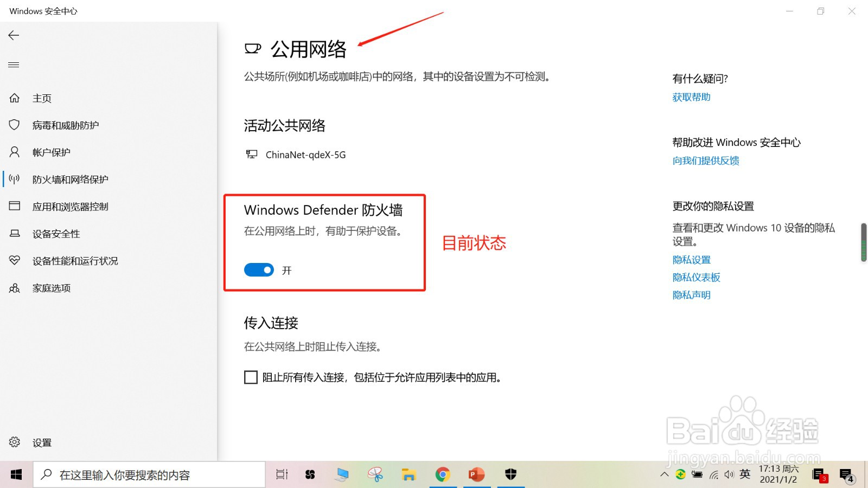This screenshot has width=868, height=488.
Task: Turn off the Windows Defender 防火墙 switch
Action: [x=259, y=269]
